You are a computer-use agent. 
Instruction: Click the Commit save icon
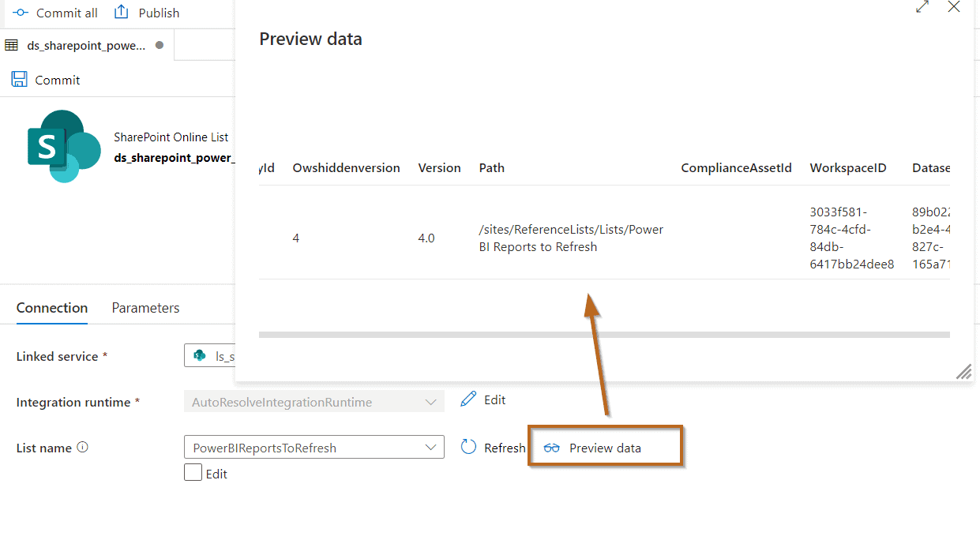(19, 80)
